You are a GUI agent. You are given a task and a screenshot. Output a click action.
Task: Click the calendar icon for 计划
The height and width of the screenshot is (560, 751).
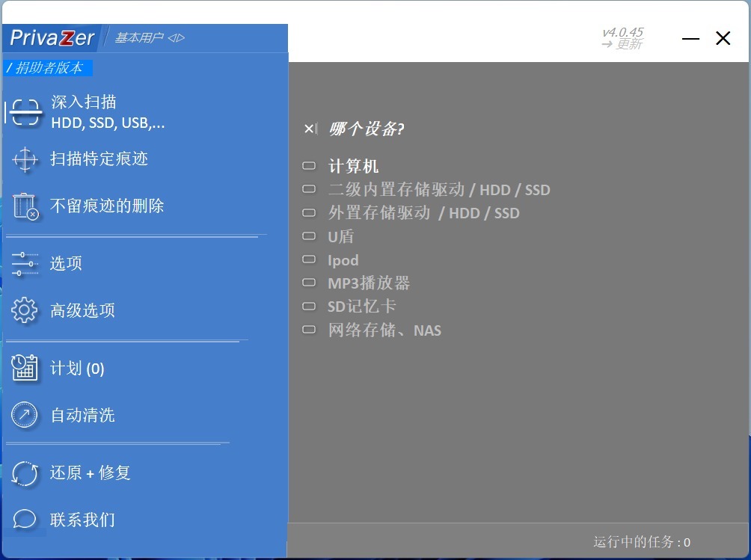pos(25,368)
